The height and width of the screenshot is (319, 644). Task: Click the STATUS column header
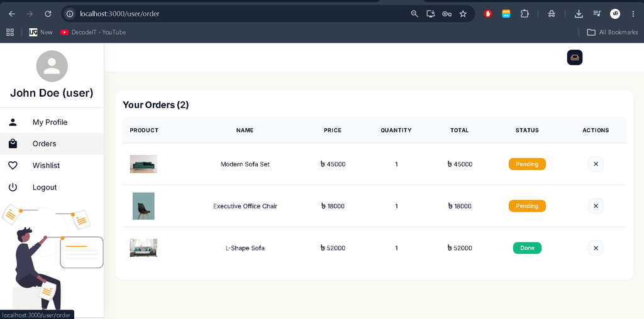point(527,131)
